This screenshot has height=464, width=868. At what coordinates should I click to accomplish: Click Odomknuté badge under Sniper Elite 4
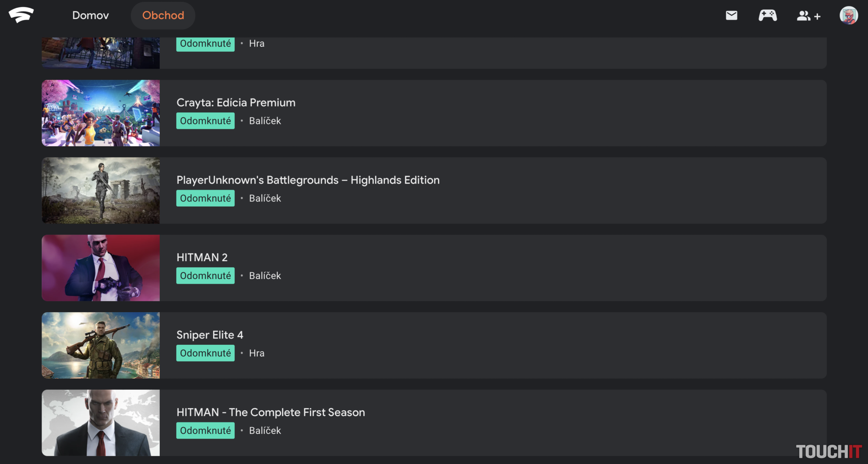[x=205, y=353]
